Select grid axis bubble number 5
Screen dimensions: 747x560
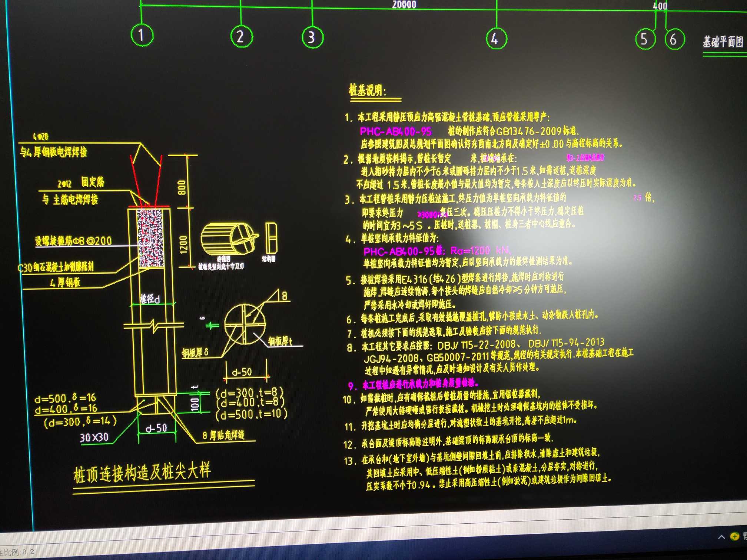[645, 39]
